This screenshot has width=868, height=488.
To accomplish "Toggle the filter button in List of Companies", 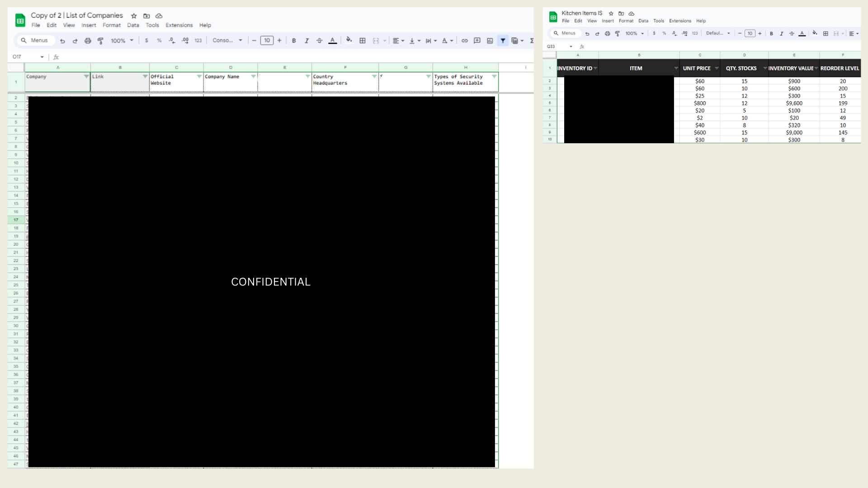I will click(503, 41).
